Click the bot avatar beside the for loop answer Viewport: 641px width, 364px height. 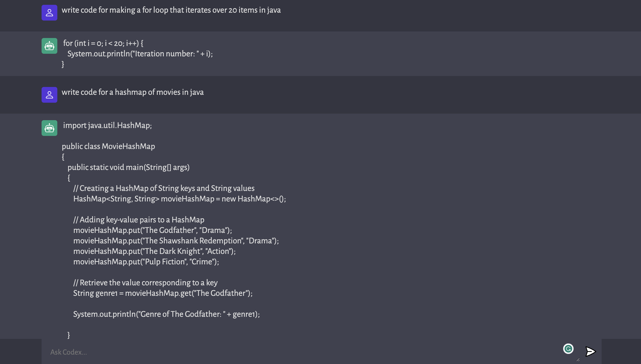pos(49,46)
